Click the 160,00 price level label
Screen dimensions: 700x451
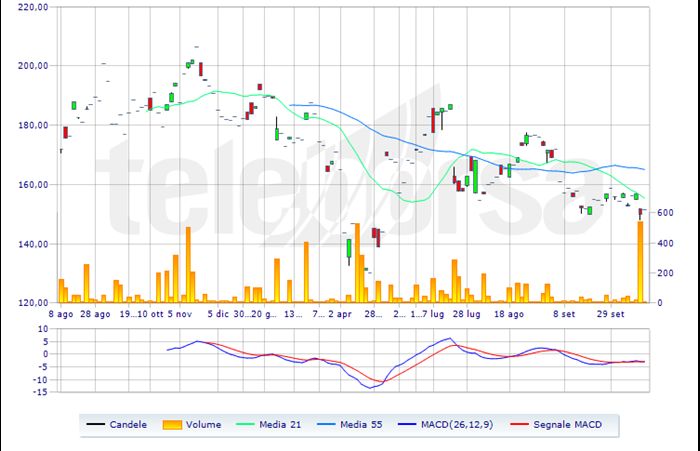[33, 185]
